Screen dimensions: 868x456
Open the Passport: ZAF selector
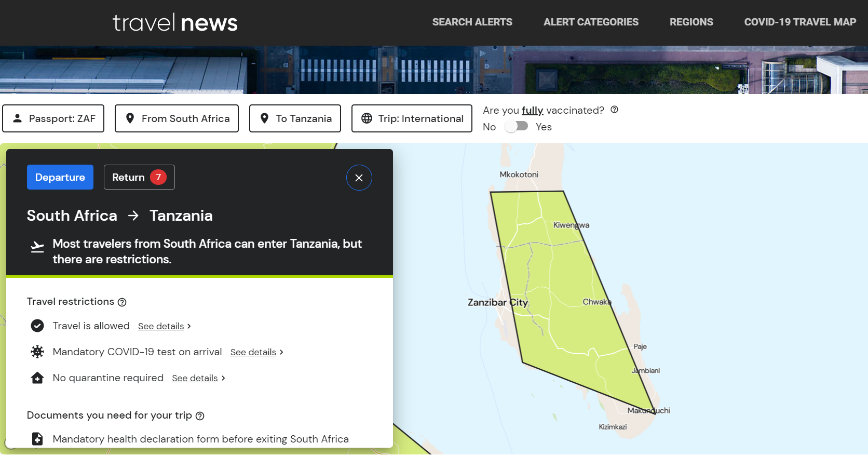point(53,118)
